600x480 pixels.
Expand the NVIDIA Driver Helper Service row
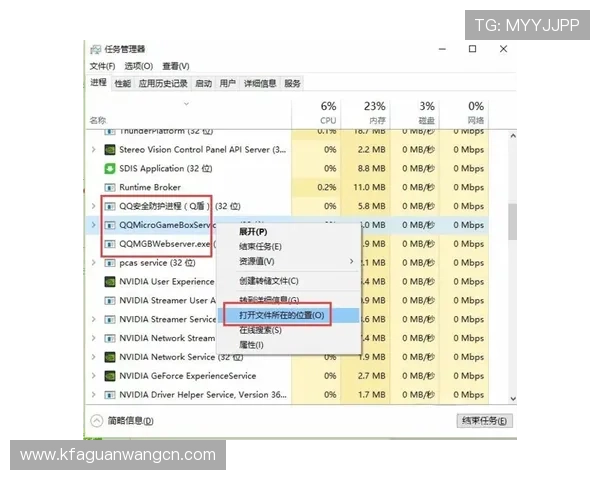point(94,395)
